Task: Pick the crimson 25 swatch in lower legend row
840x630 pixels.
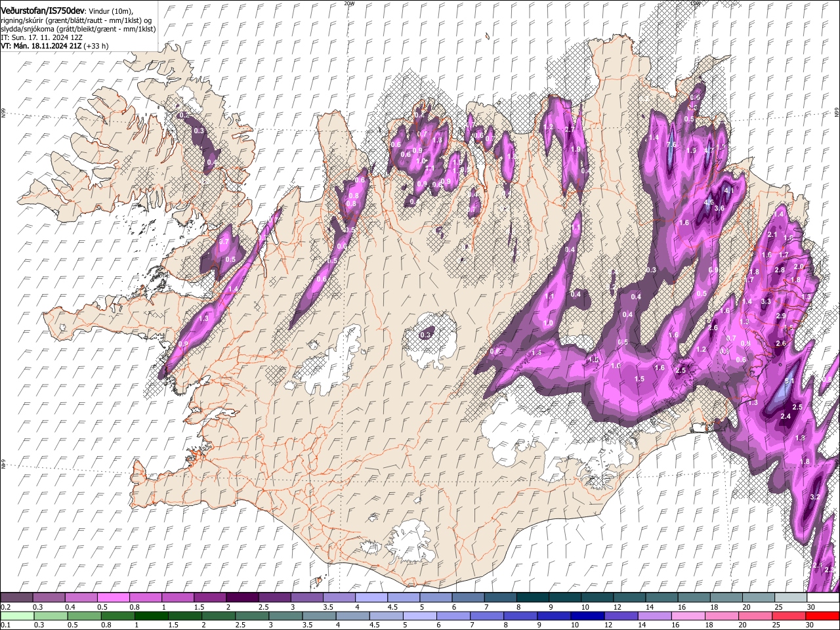Action: (x=789, y=616)
